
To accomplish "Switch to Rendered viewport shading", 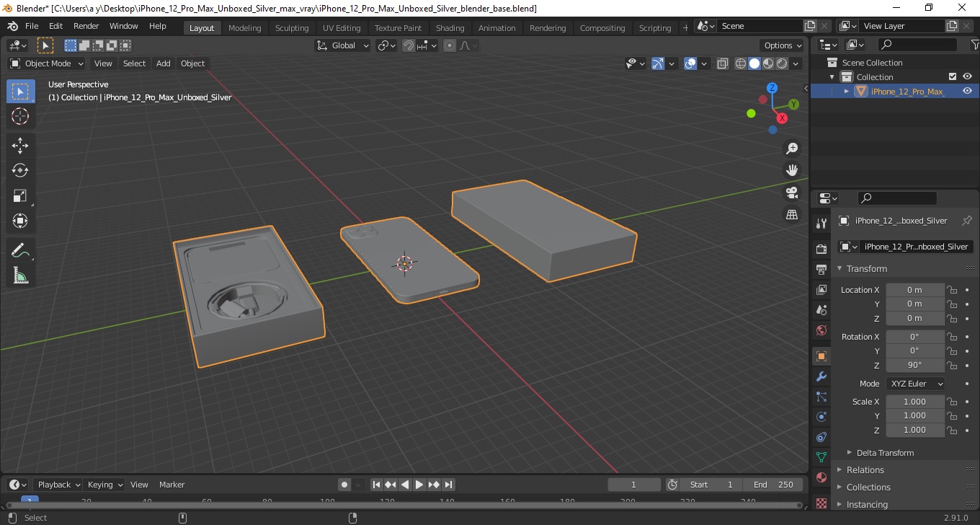I will 782,63.
